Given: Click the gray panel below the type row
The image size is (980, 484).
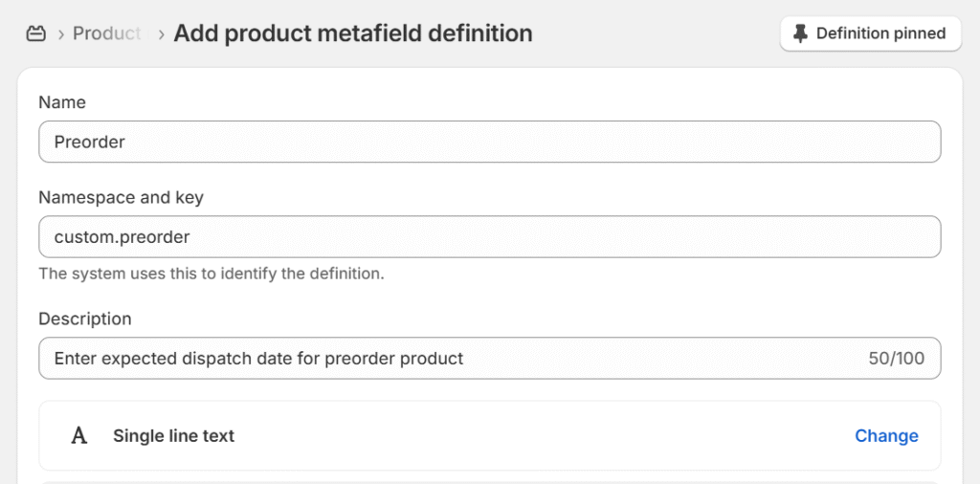Looking at the screenshot, I should pos(489,481).
